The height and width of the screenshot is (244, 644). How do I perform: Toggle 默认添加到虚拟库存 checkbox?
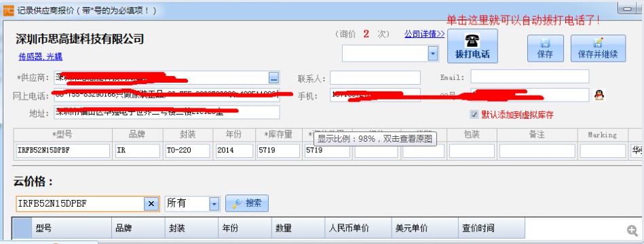pos(474,115)
